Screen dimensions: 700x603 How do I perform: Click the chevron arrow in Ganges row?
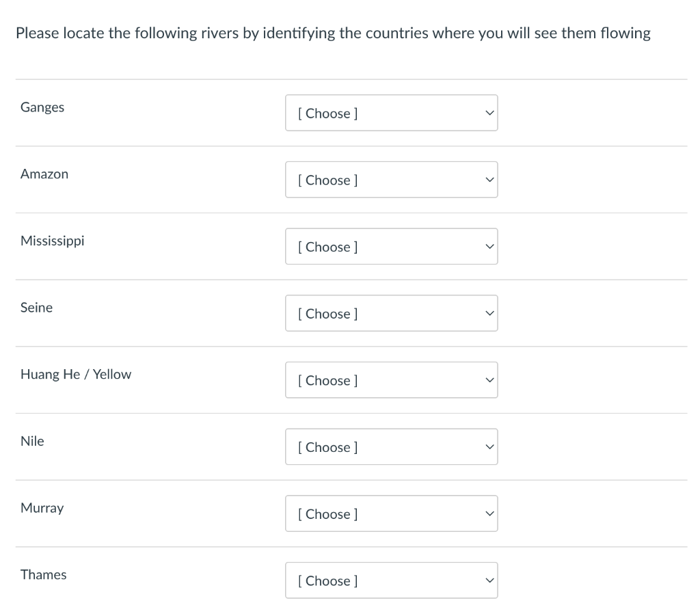pos(488,113)
